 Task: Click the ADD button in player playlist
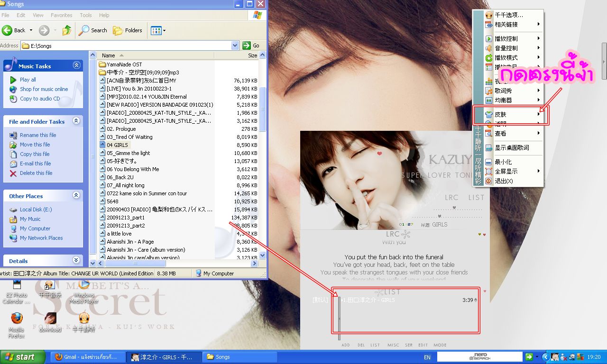click(346, 345)
